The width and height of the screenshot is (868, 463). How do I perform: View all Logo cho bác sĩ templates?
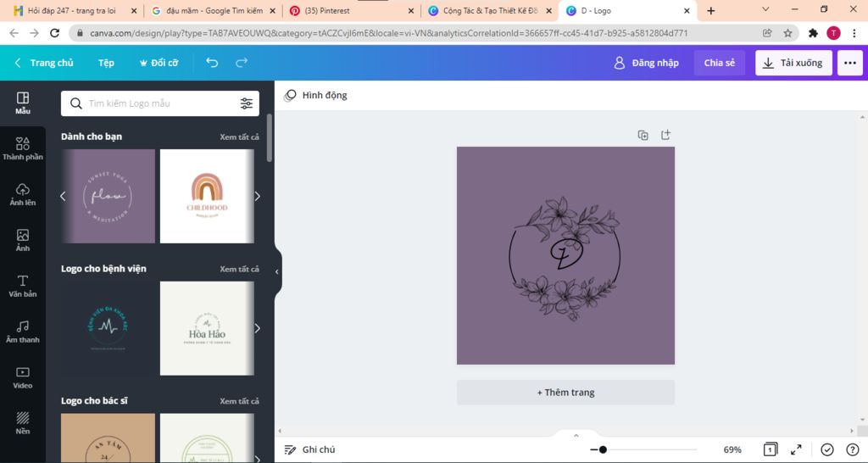coord(239,401)
